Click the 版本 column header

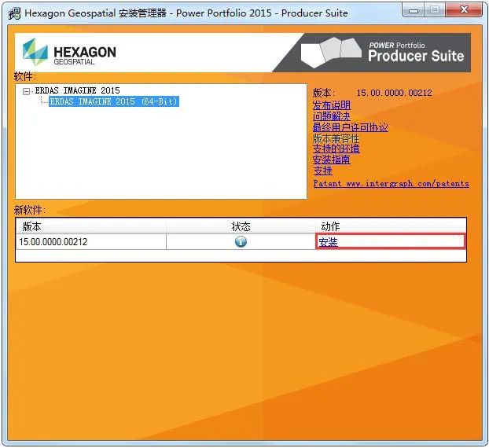90,226
